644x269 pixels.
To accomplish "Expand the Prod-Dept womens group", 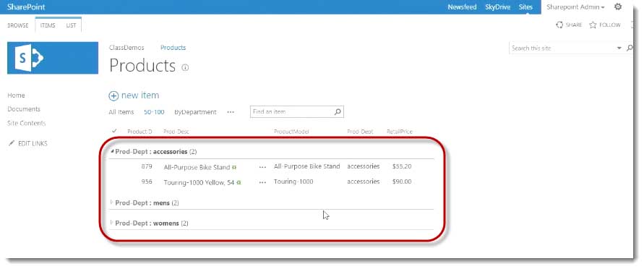I will (x=112, y=223).
